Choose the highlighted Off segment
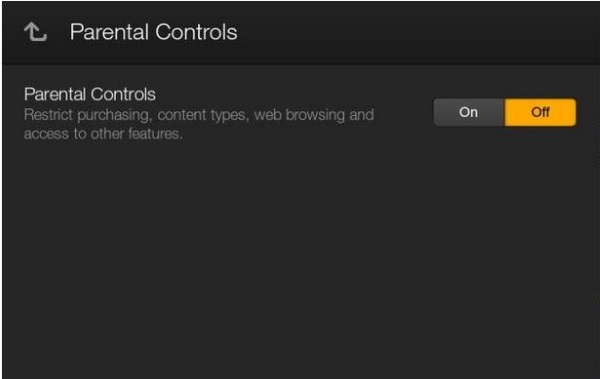Viewport: 600px width, 379px height. pos(540,112)
